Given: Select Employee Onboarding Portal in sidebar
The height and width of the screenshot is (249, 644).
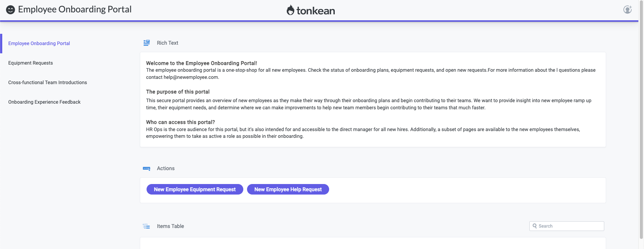Looking at the screenshot, I should pyautogui.click(x=39, y=44).
